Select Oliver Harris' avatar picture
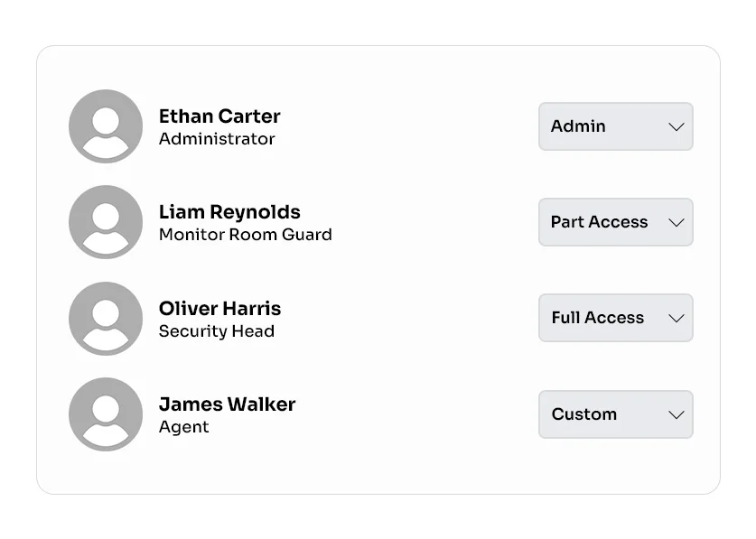The width and height of the screenshot is (756, 539). point(106,318)
